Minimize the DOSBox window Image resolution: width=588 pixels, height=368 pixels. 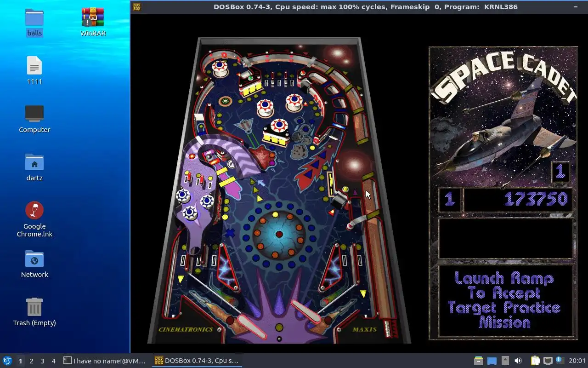point(576,7)
